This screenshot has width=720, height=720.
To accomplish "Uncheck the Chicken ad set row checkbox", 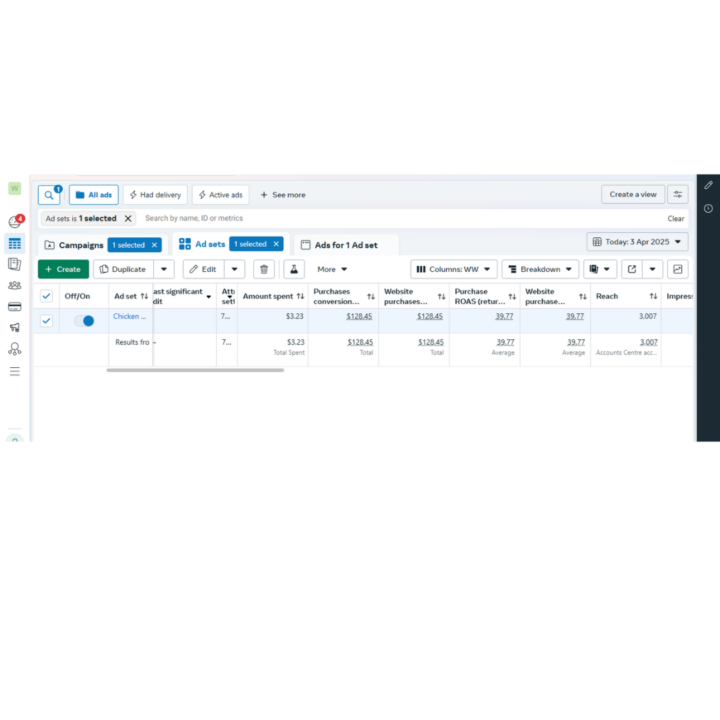I will [46, 321].
